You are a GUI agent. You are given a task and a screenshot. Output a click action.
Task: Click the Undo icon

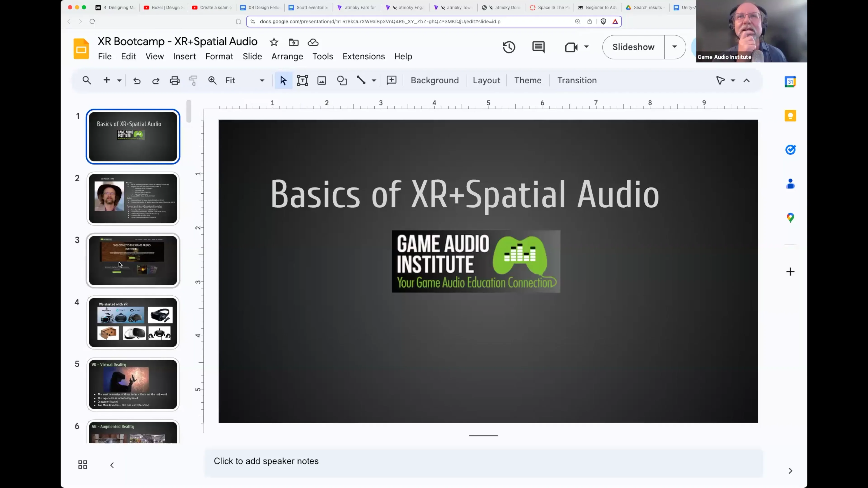pyautogui.click(x=137, y=80)
